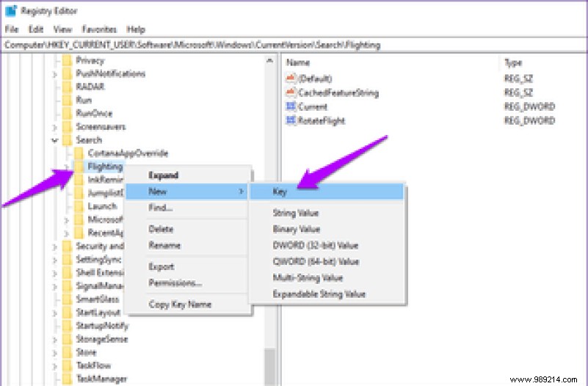Click the RotateFlight DWORD value icon
The image size is (588, 386).
point(291,120)
